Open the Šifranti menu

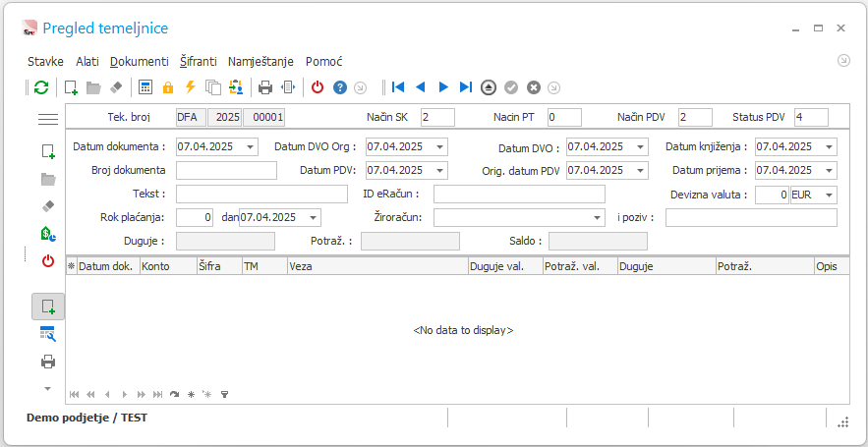point(199,62)
